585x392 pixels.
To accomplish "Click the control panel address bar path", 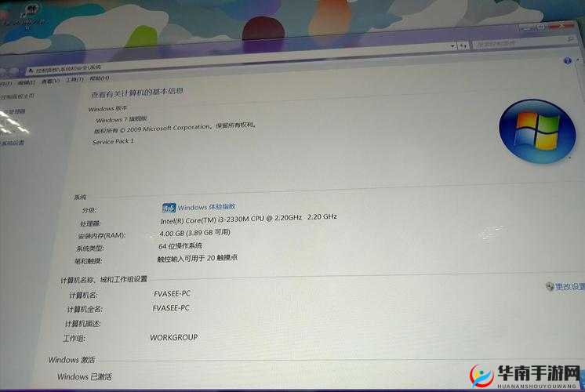I will tap(69, 68).
